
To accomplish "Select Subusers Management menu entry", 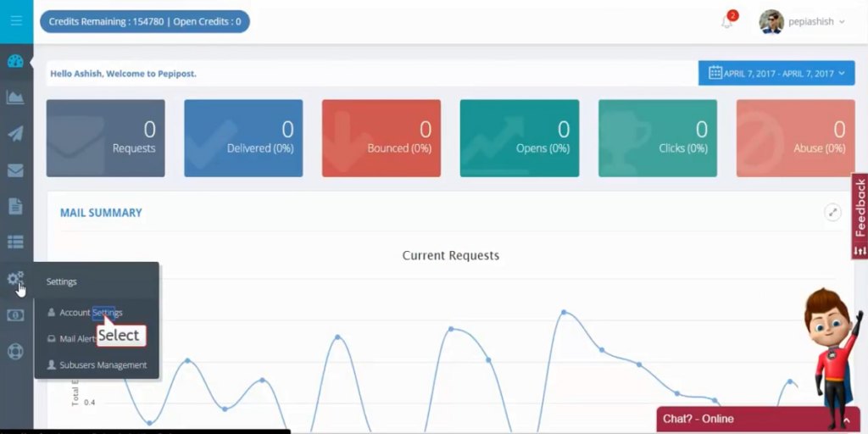I will click(97, 364).
